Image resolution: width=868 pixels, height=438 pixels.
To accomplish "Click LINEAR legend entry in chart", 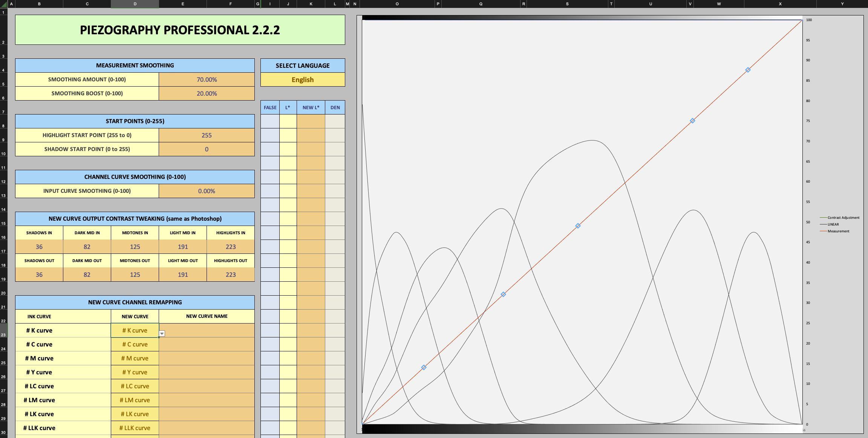I will (830, 224).
